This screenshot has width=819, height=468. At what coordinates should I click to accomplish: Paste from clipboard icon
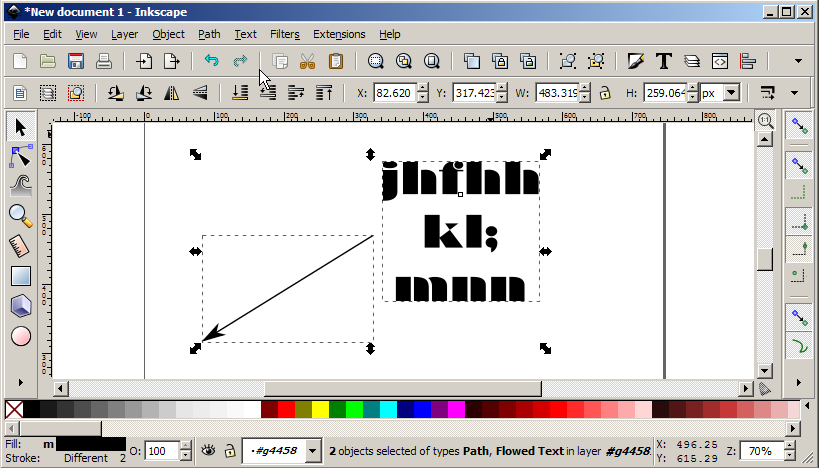coord(336,61)
